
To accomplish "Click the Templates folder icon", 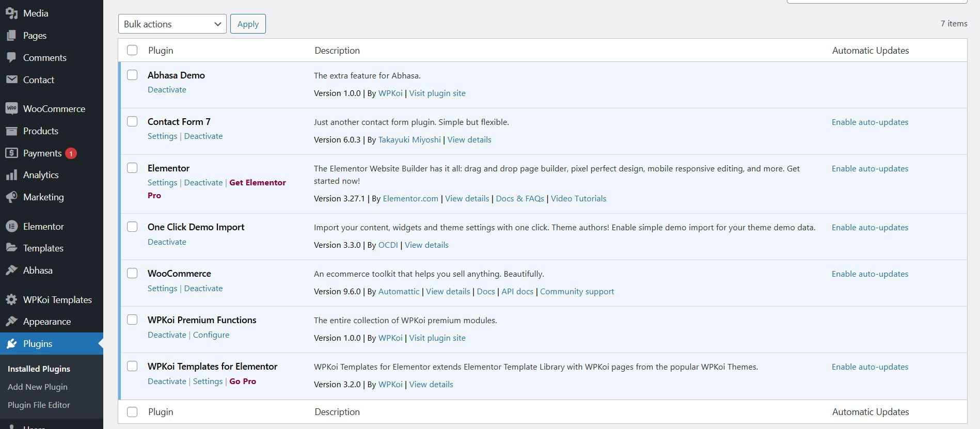I will (11, 248).
